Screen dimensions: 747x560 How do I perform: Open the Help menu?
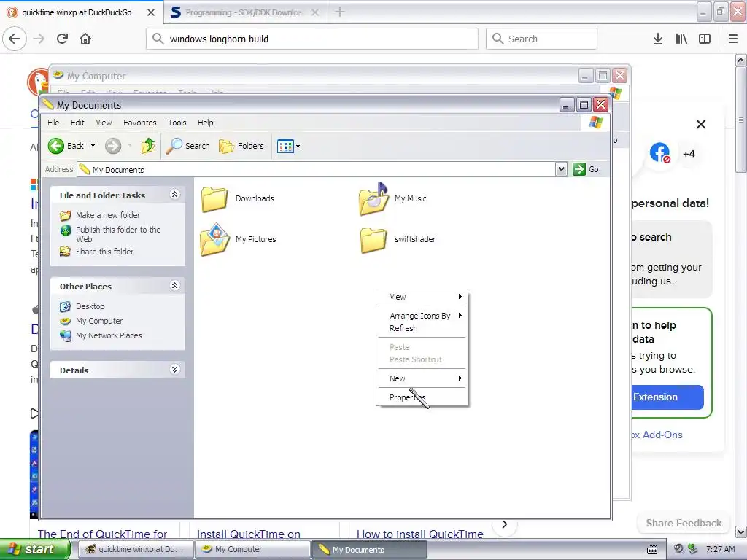(206, 122)
